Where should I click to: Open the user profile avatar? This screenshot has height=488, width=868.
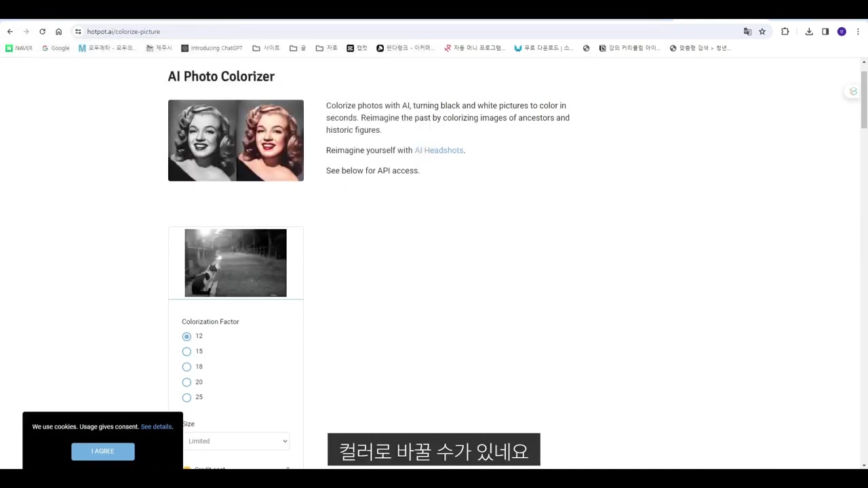(842, 32)
